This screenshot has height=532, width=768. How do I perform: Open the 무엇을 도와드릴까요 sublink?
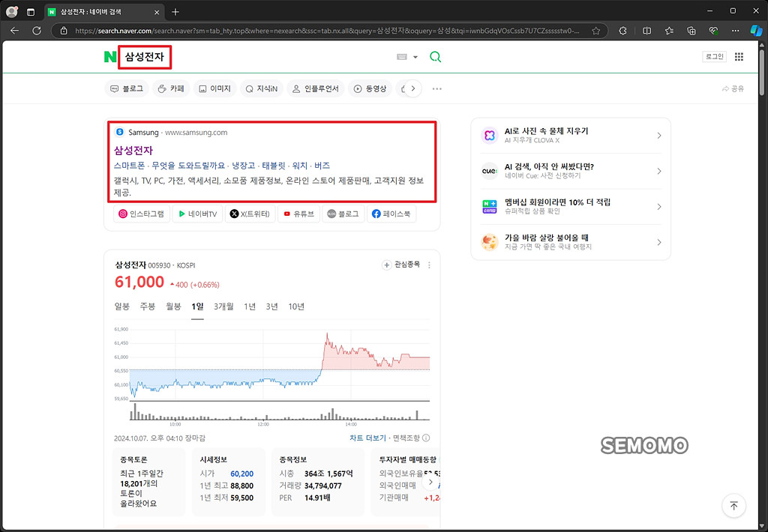tap(188, 166)
